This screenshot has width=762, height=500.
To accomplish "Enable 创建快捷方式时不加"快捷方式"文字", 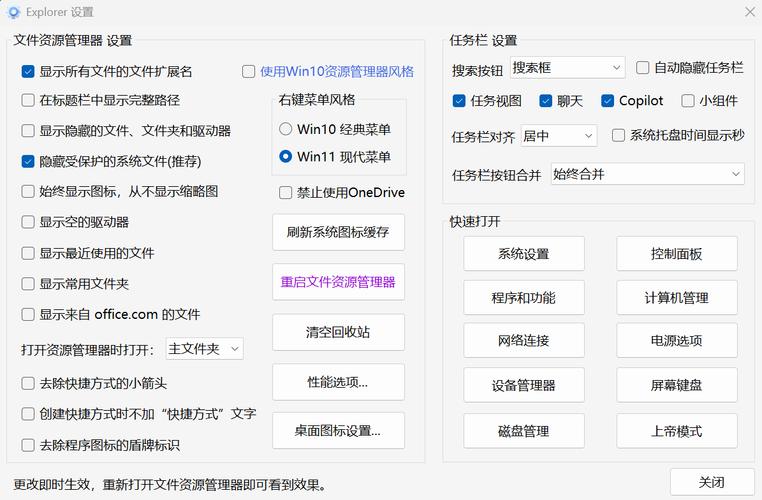I will click(x=28, y=414).
